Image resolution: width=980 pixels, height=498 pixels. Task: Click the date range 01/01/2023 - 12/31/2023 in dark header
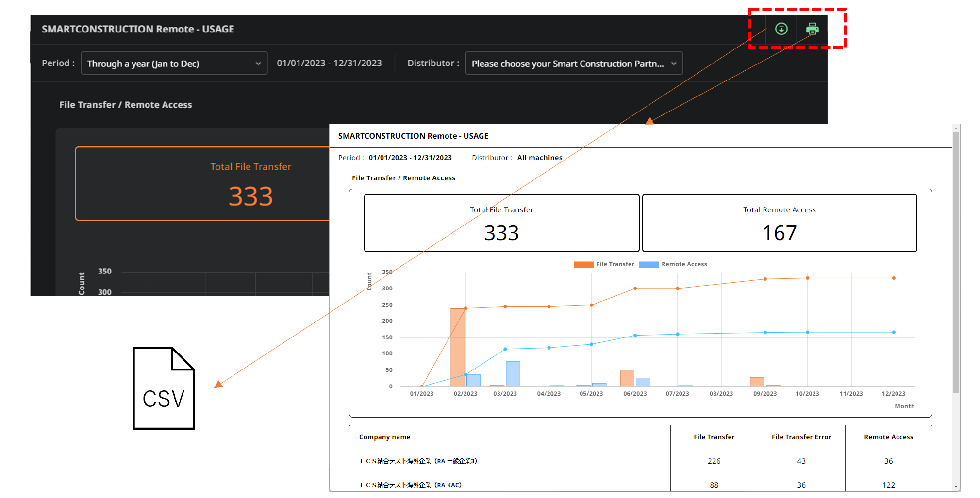329,63
